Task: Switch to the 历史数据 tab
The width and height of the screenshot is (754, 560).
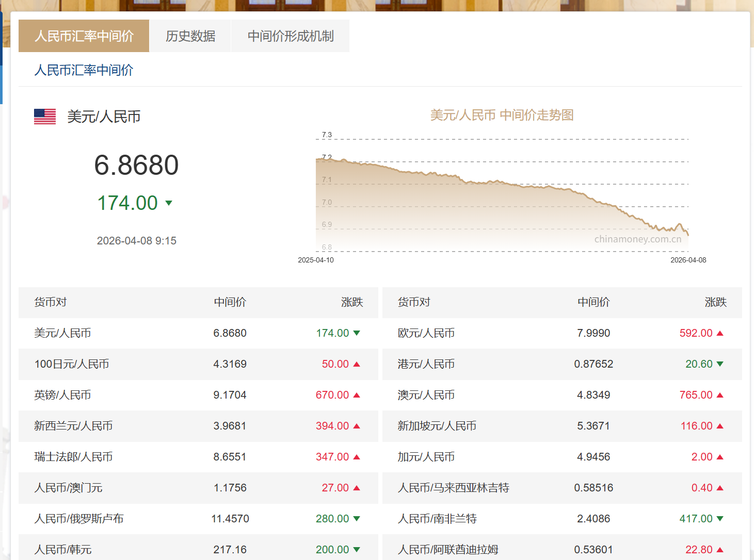Action: coord(190,36)
